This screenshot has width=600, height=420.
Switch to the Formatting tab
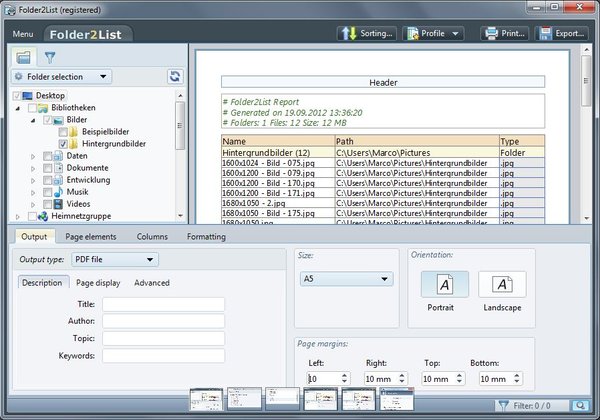coord(206,237)
